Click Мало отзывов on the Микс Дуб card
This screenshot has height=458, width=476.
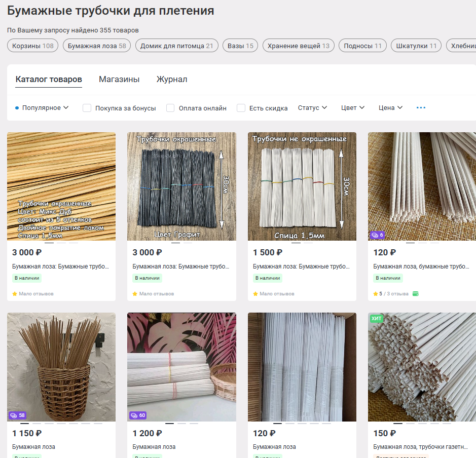click(x=36, y=294)
